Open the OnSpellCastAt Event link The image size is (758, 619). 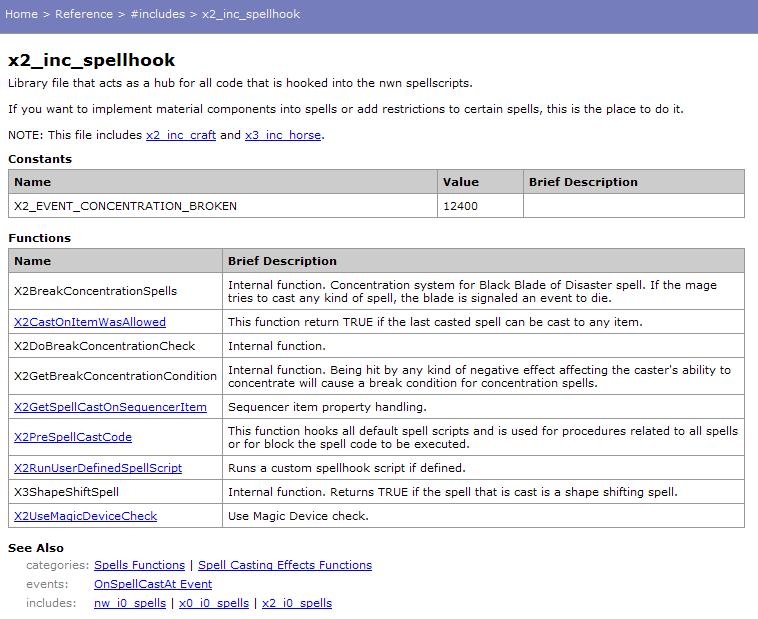pos(153,584)
